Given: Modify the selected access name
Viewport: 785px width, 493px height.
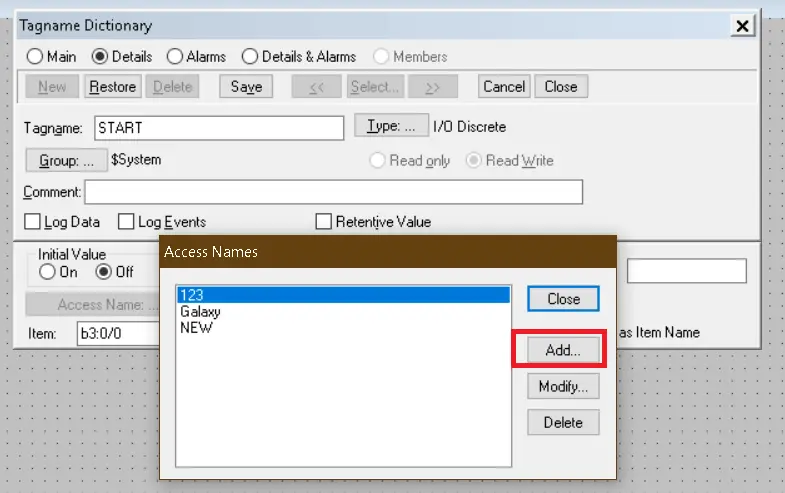Looking at the screenshot, I should click(x=563, y=386).
